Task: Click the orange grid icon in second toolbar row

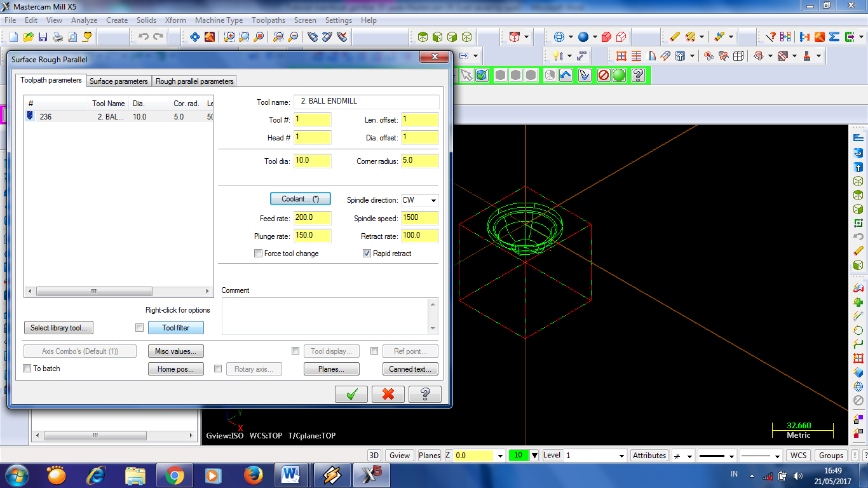Action: coord(621,56)
